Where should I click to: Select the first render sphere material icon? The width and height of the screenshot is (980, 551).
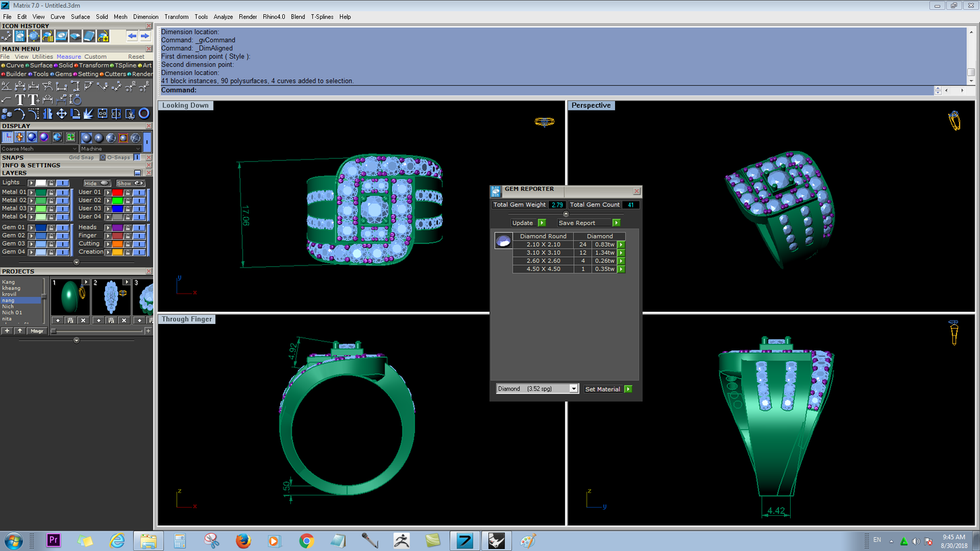click(x=86, y=138)
